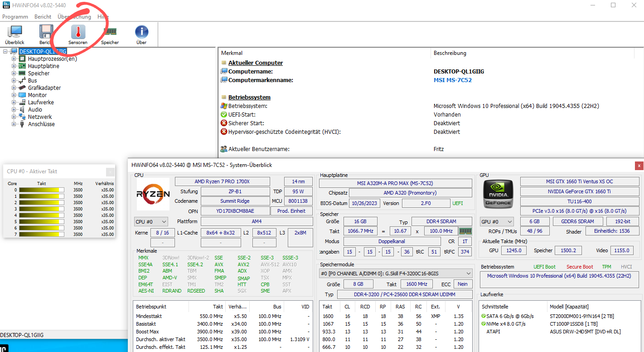The height and width of the screenshot is (352, 644).
Task: Click the Hauptprozessor(en) tree icon
Action: tap(22, 59)
